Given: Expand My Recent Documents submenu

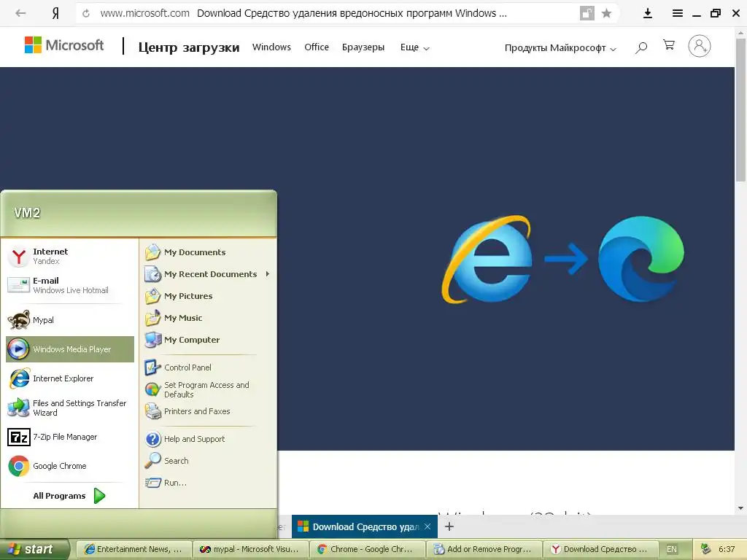Looking at the screenshot, I should click(x=208, y=274).
